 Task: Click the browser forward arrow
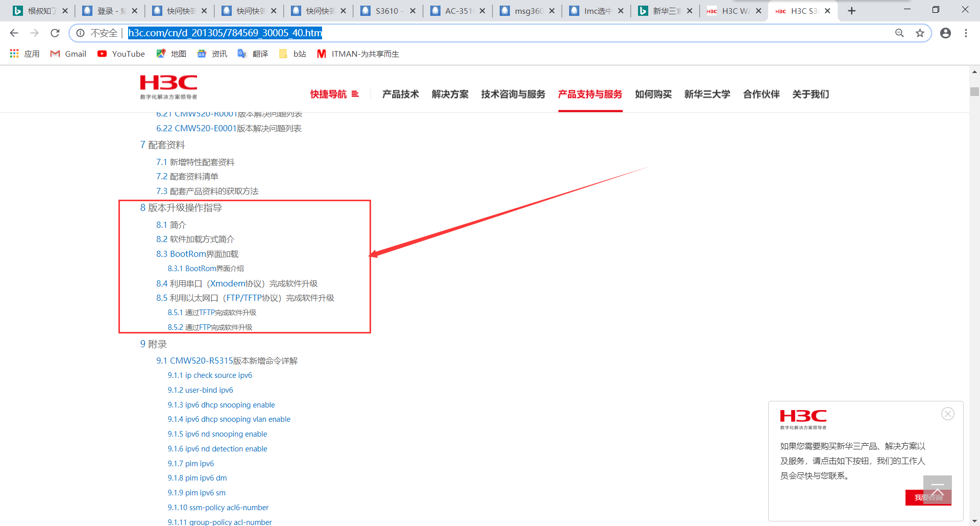34,33
